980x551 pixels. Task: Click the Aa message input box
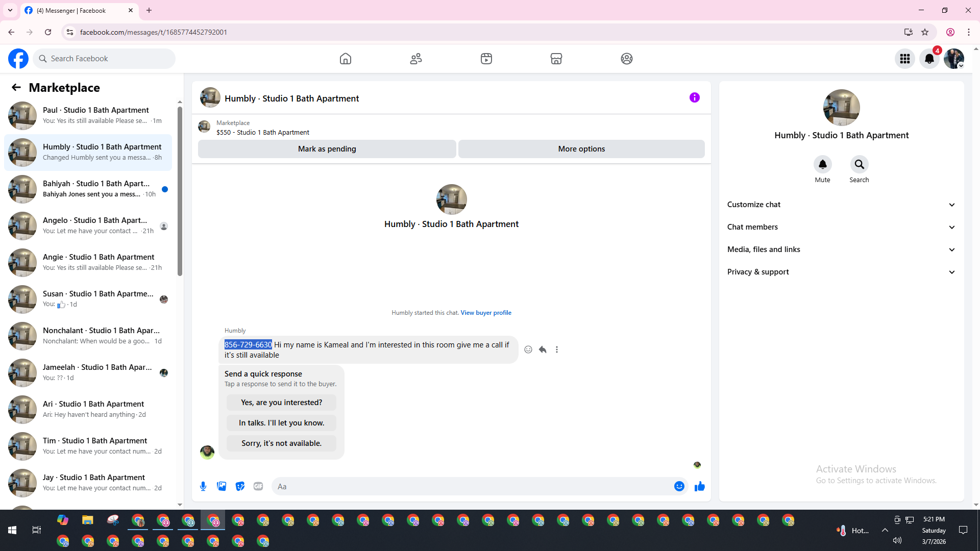click(473, 486)
